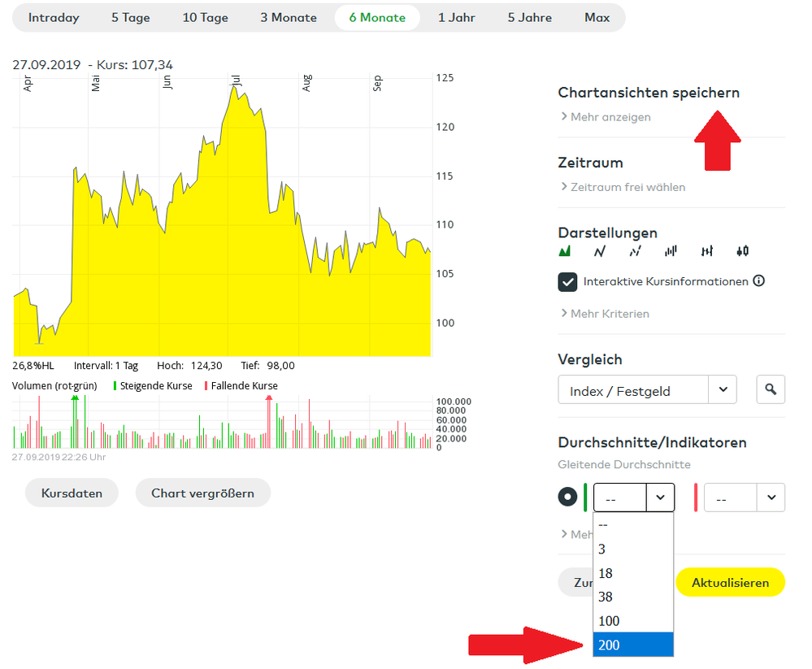Click the Chart vergrößern button

(x=202, y=493)
